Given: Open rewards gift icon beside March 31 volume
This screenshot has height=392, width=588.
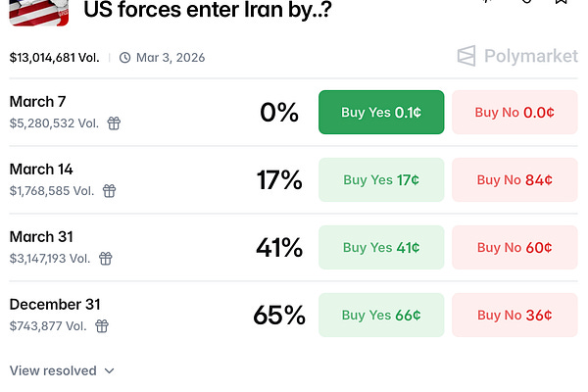Looking at the screenshot, I should click(106, 259).
